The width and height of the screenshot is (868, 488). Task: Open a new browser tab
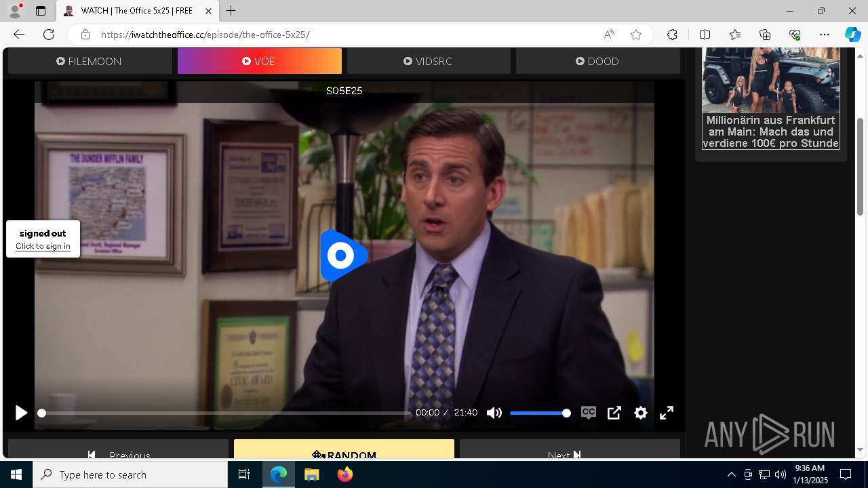[231, 11]
